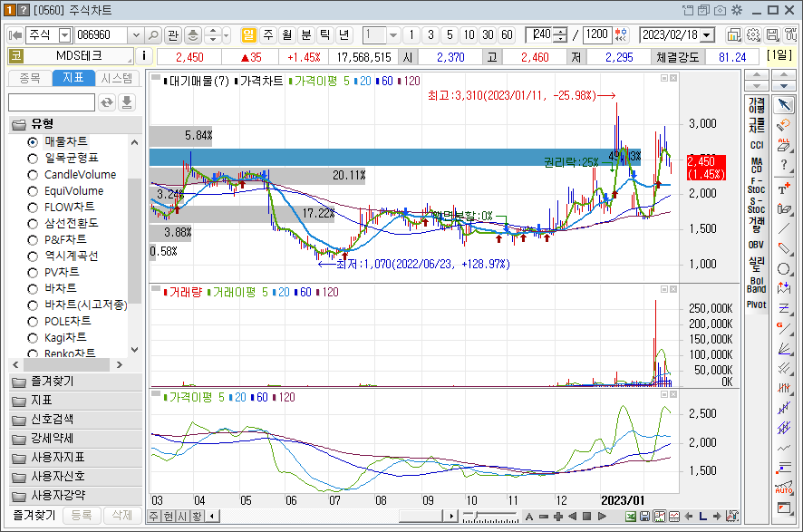Image resolution: width=803 pixels, height=532 pixels.
Task: Click the erase ALL drawings icon
Action: pos(784,145)
